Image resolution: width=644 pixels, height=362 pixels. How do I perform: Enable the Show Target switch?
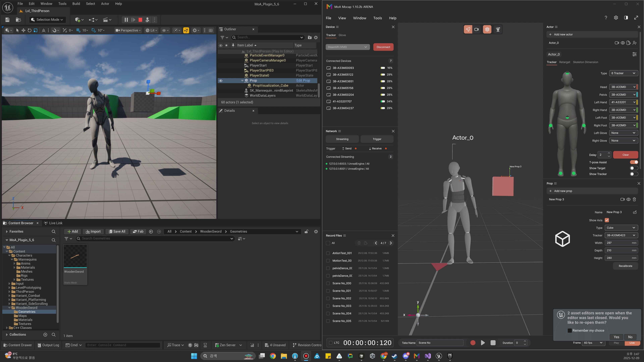634,168
